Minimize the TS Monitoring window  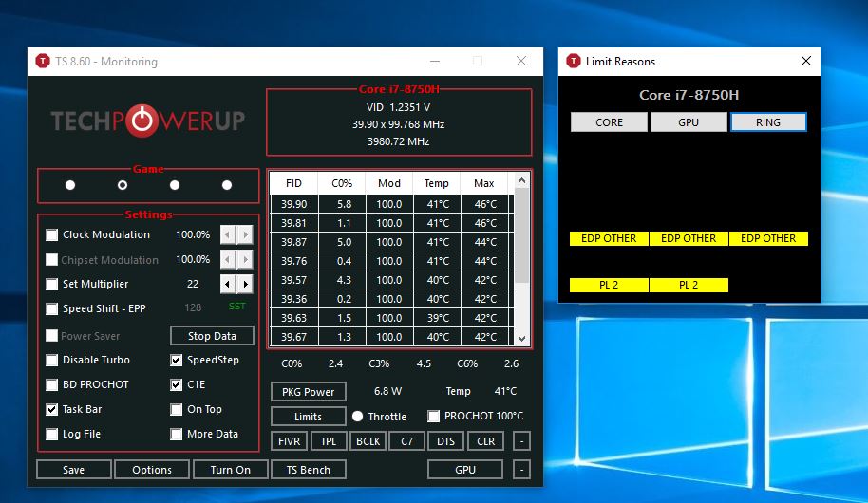point(435,61)
